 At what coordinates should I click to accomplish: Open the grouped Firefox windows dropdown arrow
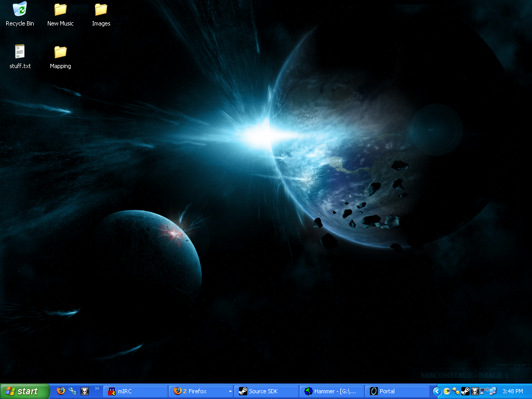pos(230,392)
